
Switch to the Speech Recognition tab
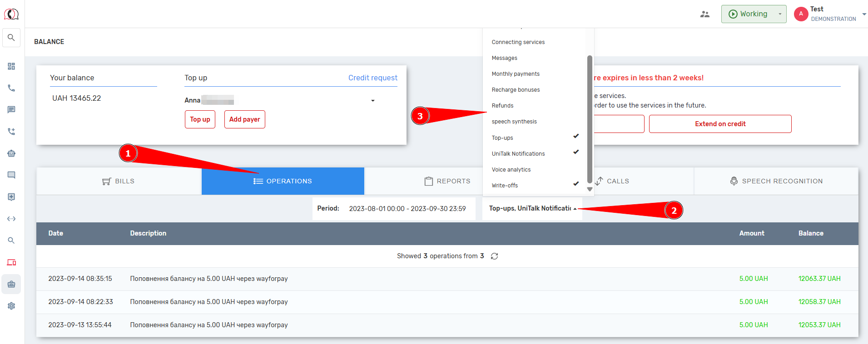coord(776,181)
